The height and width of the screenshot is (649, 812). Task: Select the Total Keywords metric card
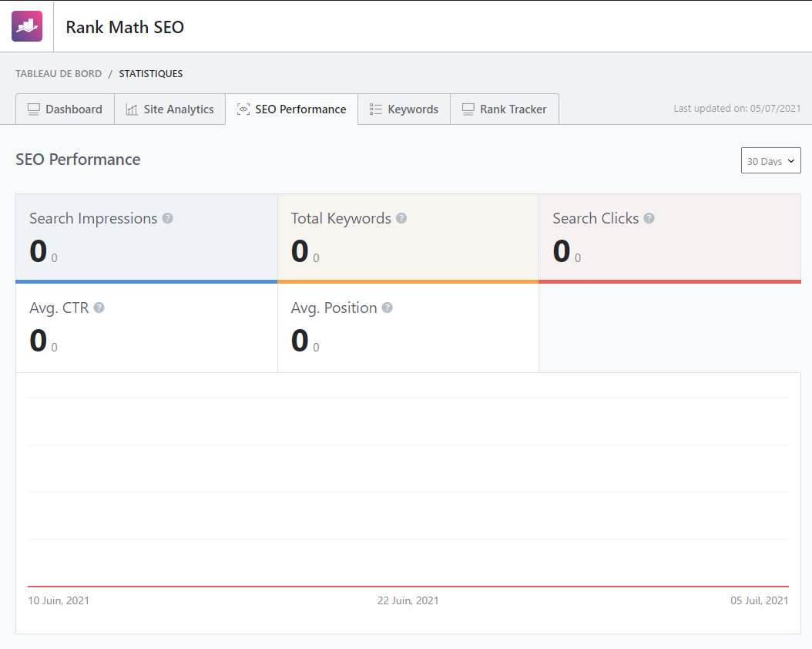click(x=408, y=237)
